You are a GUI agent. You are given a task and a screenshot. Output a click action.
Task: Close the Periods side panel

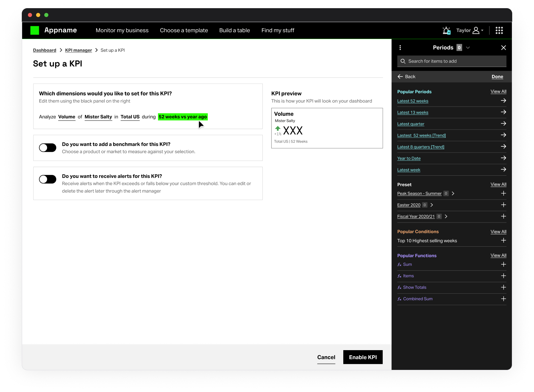(x=503, y=48)
